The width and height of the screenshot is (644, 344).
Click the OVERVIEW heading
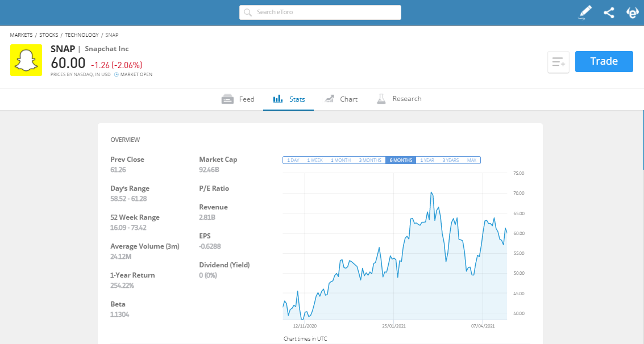click(x=125, y=140)
